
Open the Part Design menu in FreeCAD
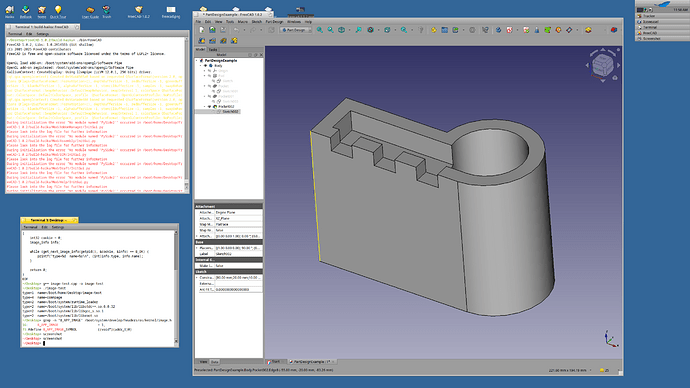[x=274, y=22]
